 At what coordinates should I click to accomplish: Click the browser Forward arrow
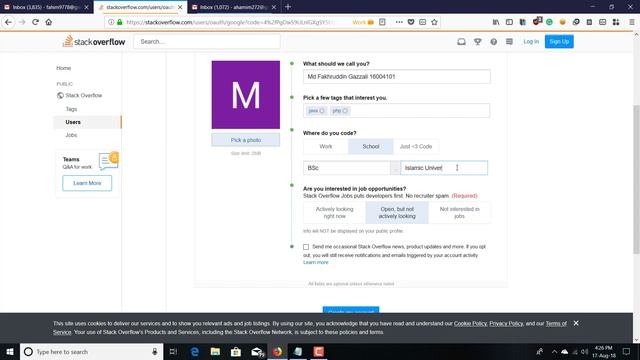22,22
